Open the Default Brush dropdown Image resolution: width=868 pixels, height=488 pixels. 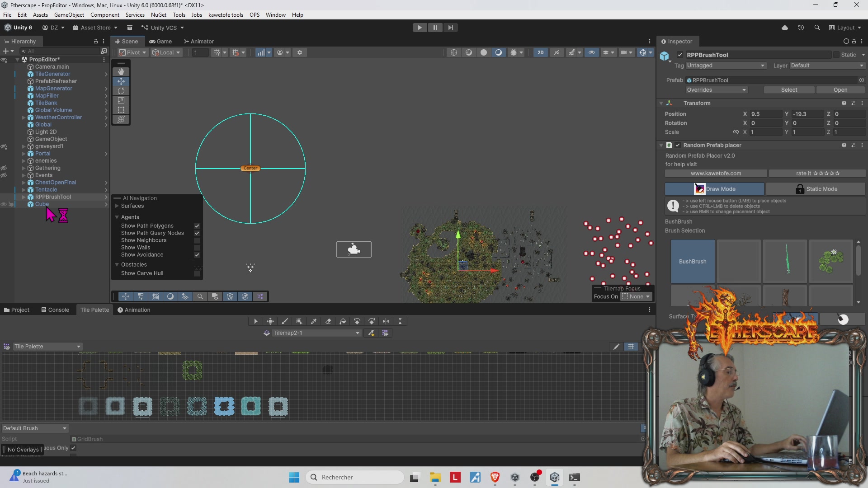tap(35, 428)
